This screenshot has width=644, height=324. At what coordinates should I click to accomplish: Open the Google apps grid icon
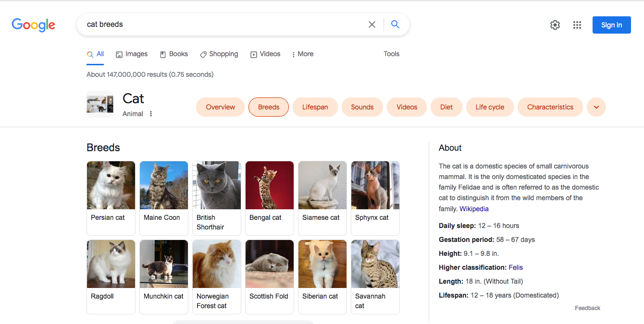tap(577, 24)
